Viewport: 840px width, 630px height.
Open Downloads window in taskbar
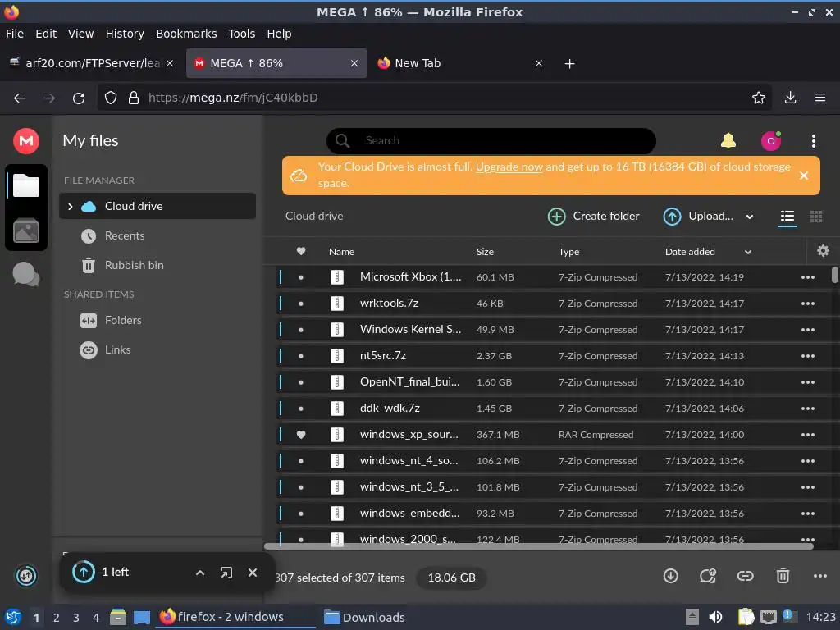click(x=364, y=617)
